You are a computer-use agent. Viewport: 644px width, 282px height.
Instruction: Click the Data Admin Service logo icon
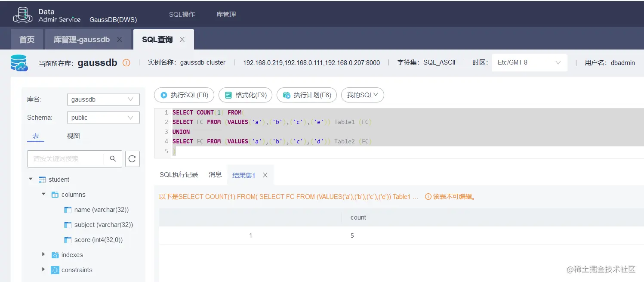23,15
